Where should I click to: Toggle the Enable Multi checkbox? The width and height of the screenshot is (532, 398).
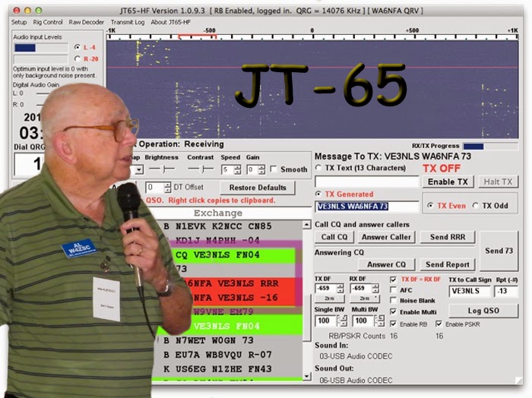393,312
